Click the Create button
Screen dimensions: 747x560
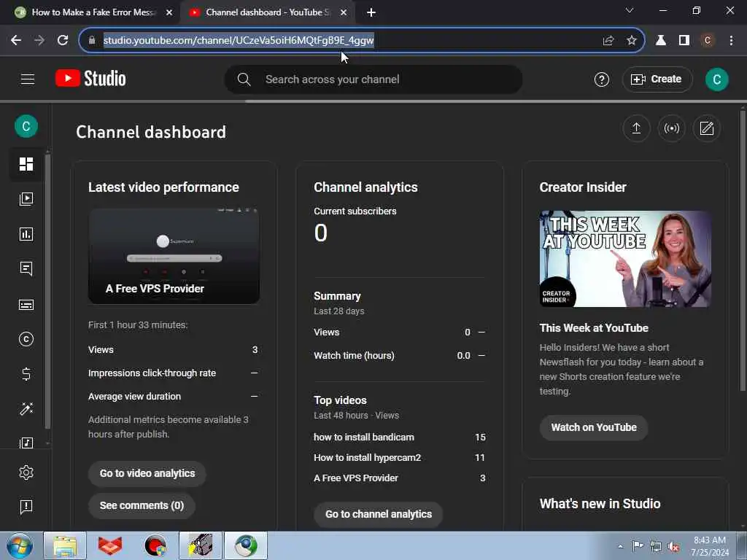pyautogui.click(x=657, y=79)
